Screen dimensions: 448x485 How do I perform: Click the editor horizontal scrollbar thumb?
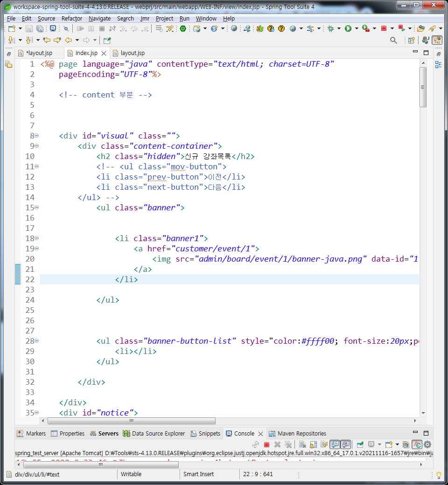[x=132, y=421]
